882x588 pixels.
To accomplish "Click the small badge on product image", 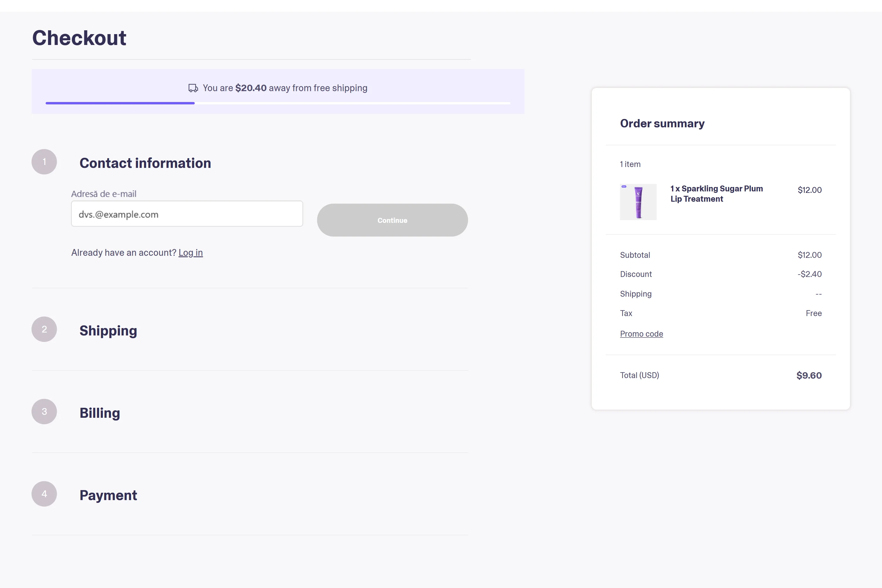I will click(x=624, y=186).
